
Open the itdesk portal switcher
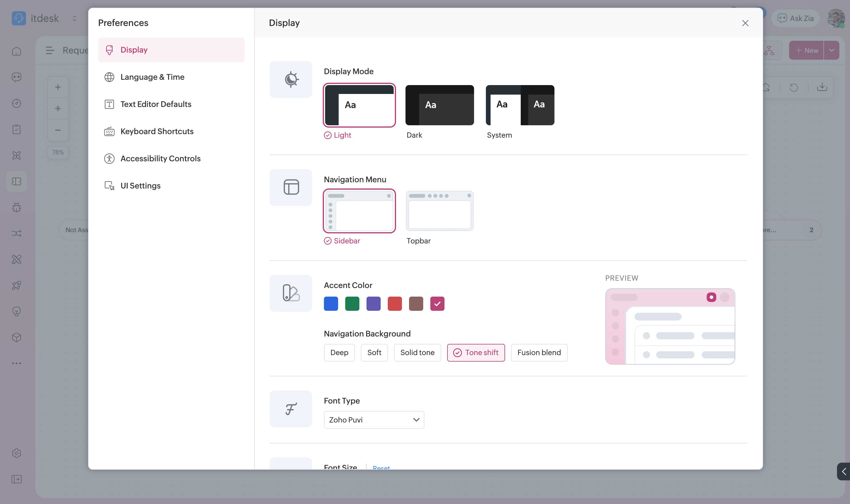click(x=74, y=18)
